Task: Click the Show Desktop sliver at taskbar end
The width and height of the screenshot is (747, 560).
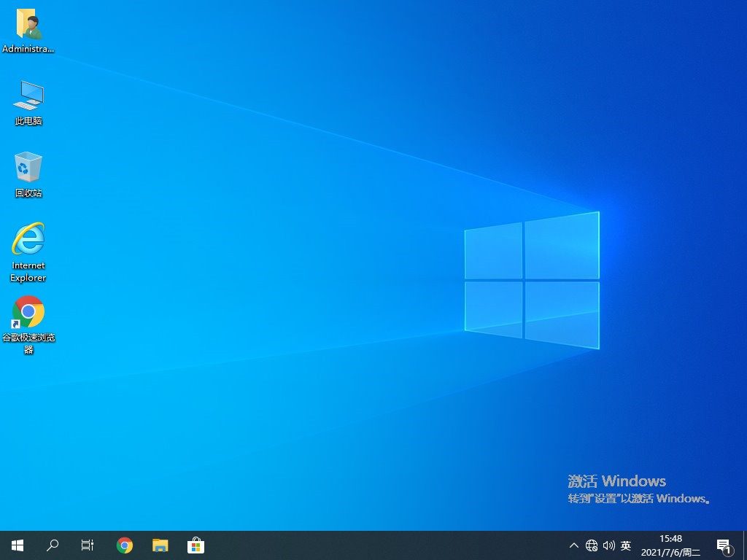Action: click(x=745, y=545)
